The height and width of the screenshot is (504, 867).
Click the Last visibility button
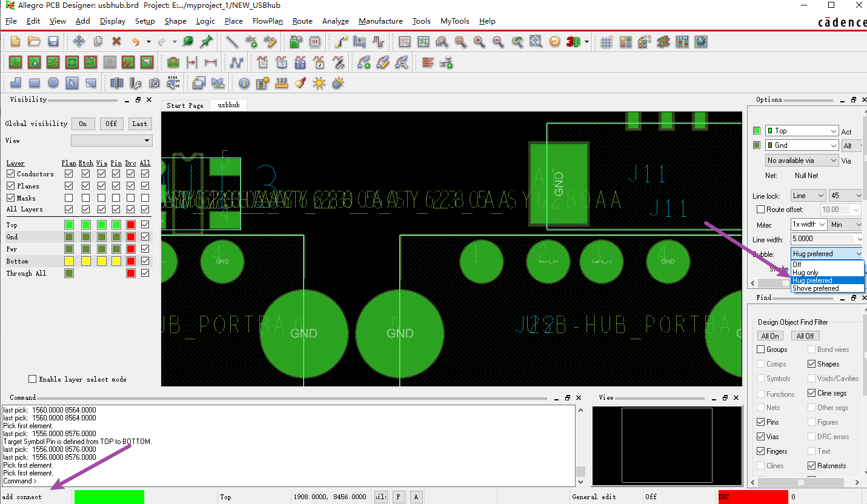[x=140, y=124]
